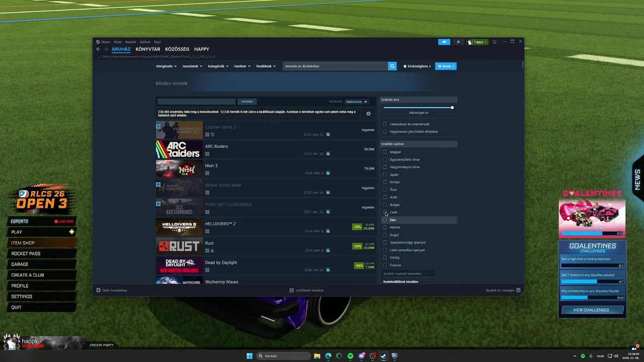
Task: Expand the Hardver dropdown
Action: point(242,66)
